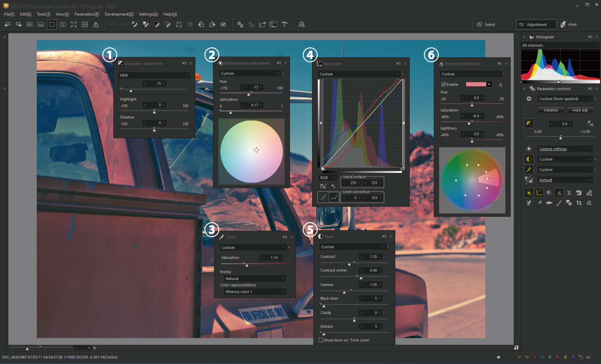Open the hammer tool settings icon
This screenshot has height=364, width=601.
(285, 24)
